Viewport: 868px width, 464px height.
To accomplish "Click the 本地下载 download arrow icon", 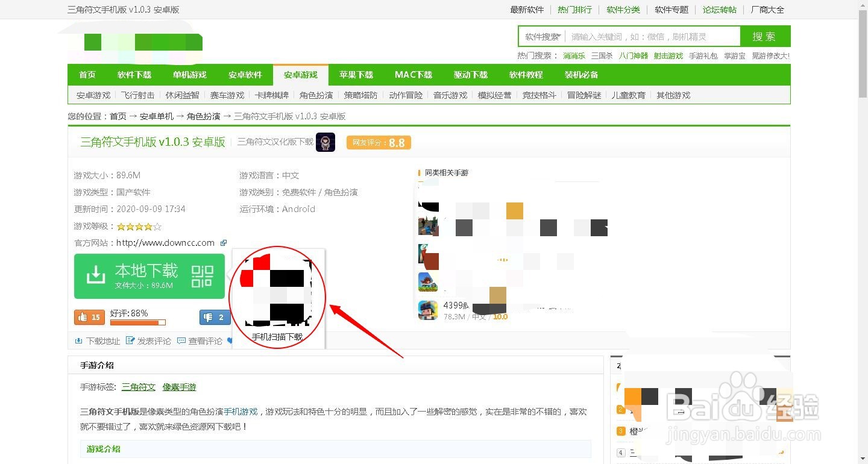I will pyautogui.click(x=96, y=275).
